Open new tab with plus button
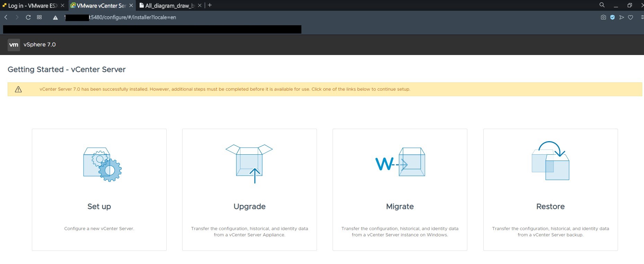Image resolution: width=644 pixels, height=264 pixels. coord(210,5)
